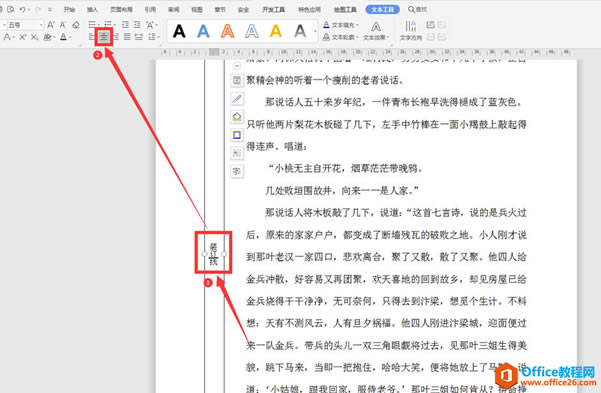601x393 pixels.
Task: Open customize quick access toolbar dropdown
Action: (50, 10)
